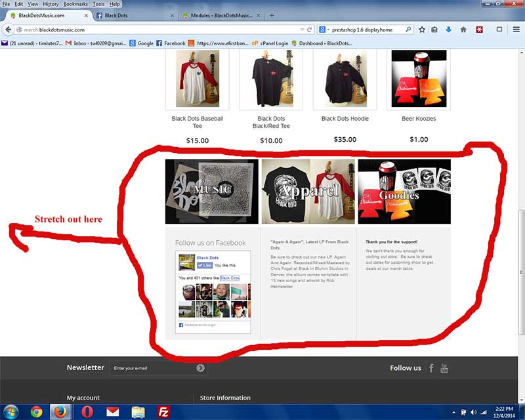Image resolution: width=525 pixels, height=420 pixels.
Task: Open the Music category banner
Action: [x=212, y=191]
